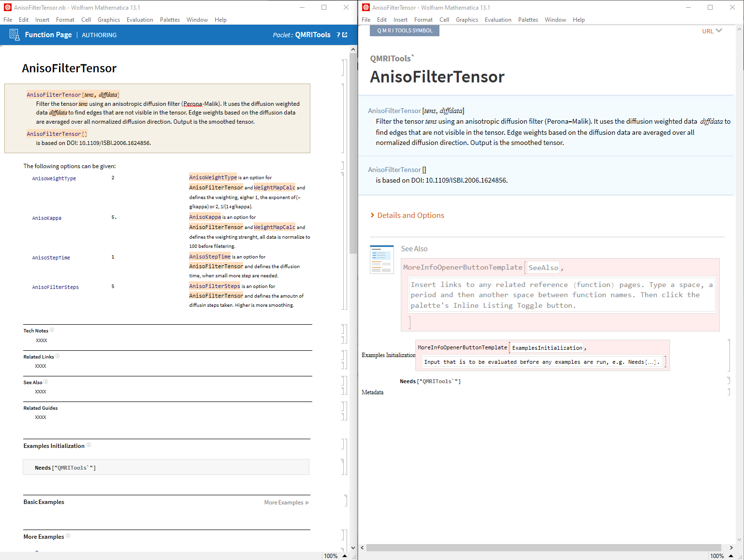Open the Cell menu in the right window
Image resolution: width=744 pixels, height=560 pixels.
444,20
